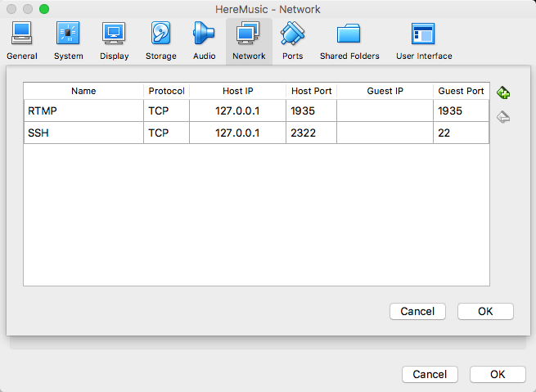Open the General settings icon

[x=22, y=41]
